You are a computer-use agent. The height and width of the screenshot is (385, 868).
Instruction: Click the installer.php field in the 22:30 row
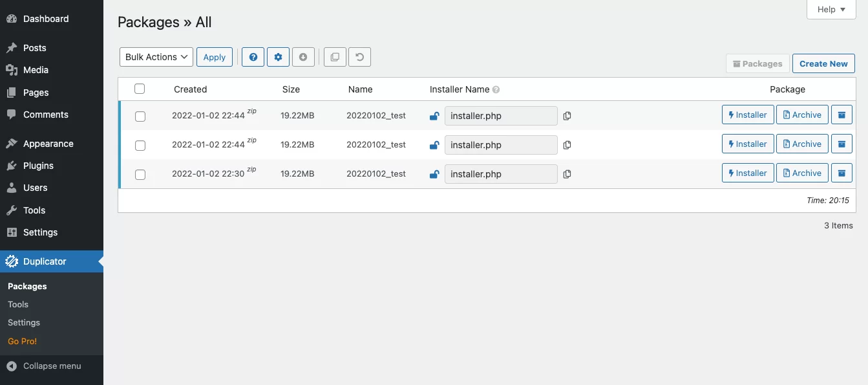pos(501,174)
